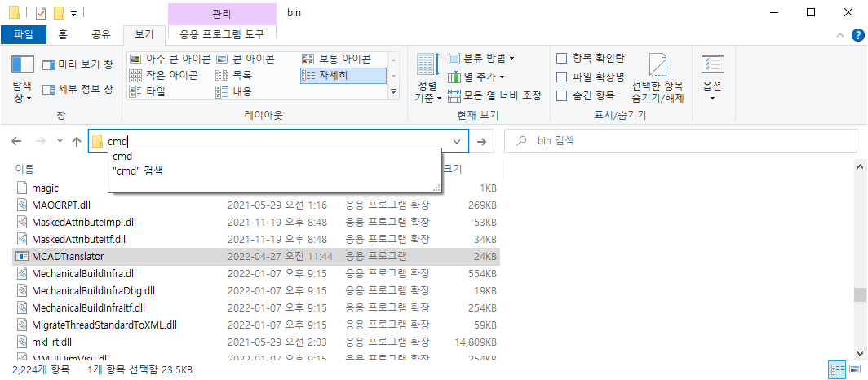Screen dimensions: 868x380
Task: Click Size all columns to fit (모든 열 너비 조정)
Action: coord(494,95)
